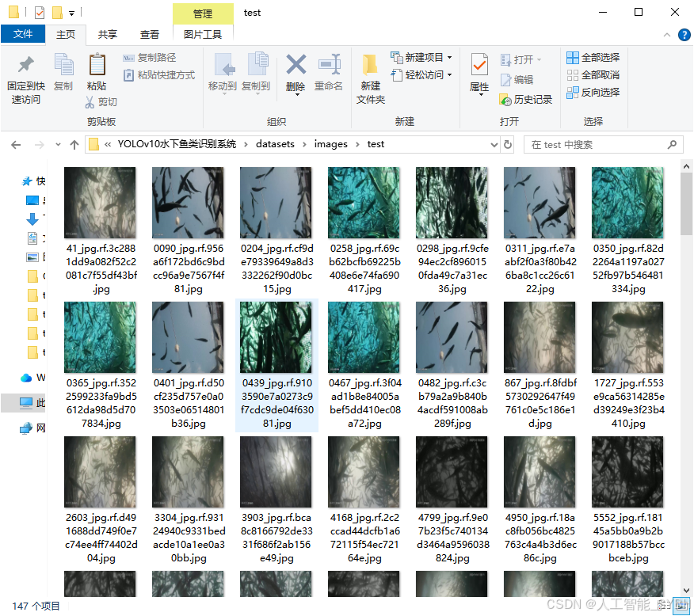Click the Forward navigation arrow
Image resolution: width=694 pixels, height=616 pixels.
pyautogui.click(x=40, y=145)
